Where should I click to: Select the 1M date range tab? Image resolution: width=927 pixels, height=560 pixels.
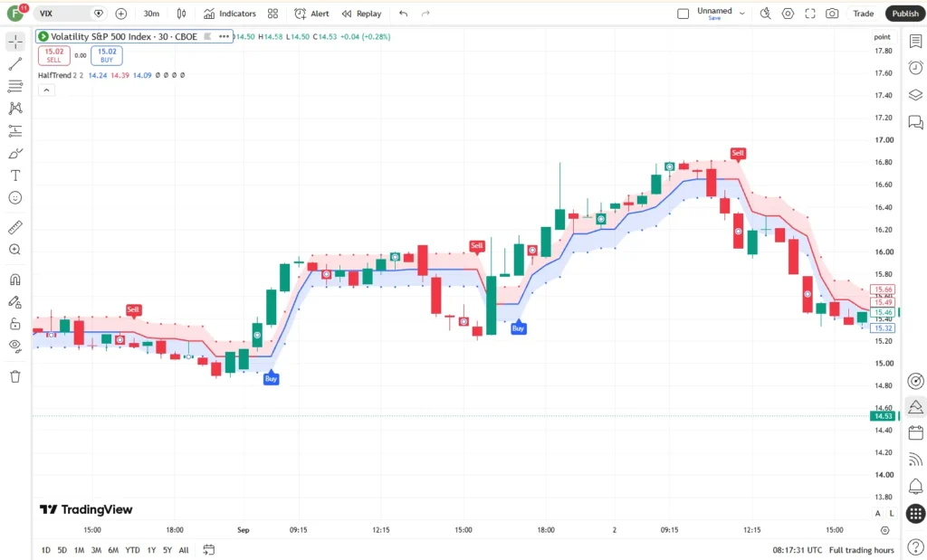click(x=80, y=550)
